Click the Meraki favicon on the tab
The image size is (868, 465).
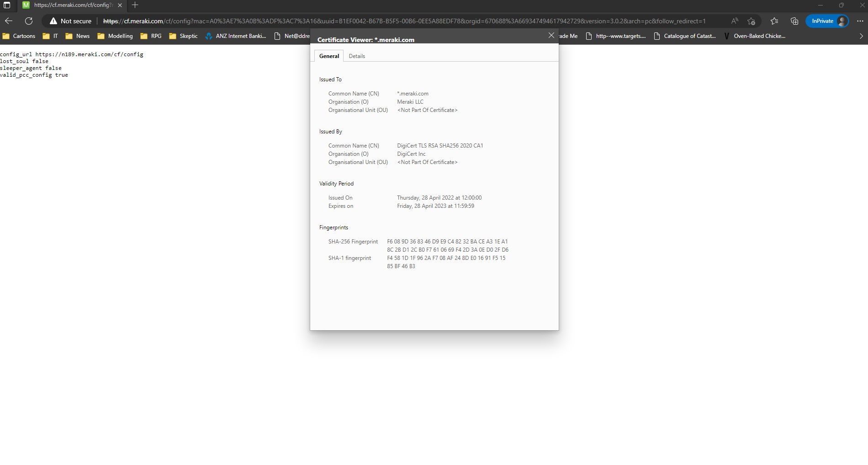pos(26,5)
